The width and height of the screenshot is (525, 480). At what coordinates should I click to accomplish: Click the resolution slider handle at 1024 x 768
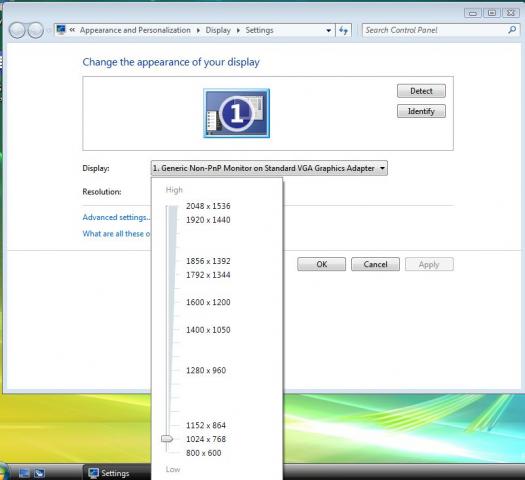point(167,438)
